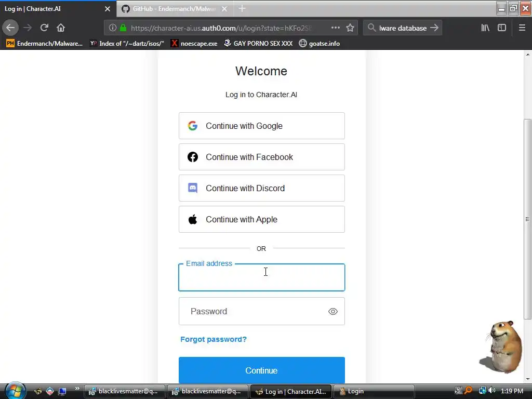Open the noescape.exe bookmark
The height and width of the screenshot is (399, 532).
coord(194,44)
